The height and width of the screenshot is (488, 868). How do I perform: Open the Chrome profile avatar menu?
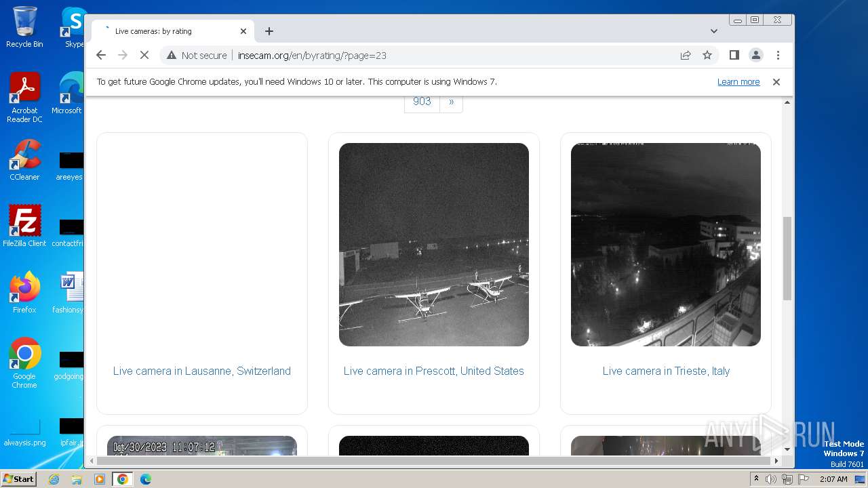pos(756,55)
